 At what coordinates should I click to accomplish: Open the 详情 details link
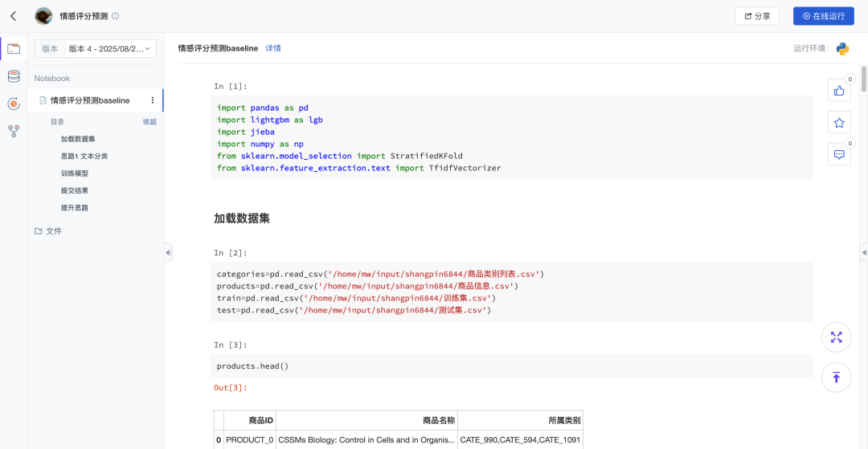(x=273, y=48)
